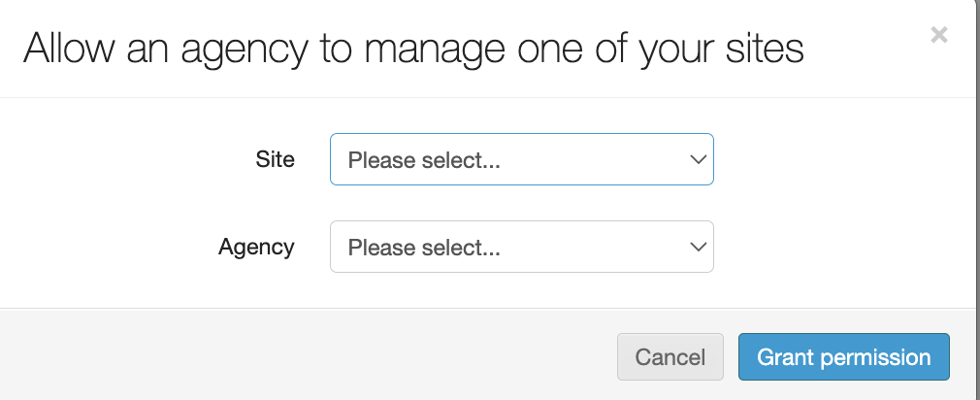Viewport: 980px width, 400px height.
Task: Click the Agency field label
Action: click(x=256, y=247)
